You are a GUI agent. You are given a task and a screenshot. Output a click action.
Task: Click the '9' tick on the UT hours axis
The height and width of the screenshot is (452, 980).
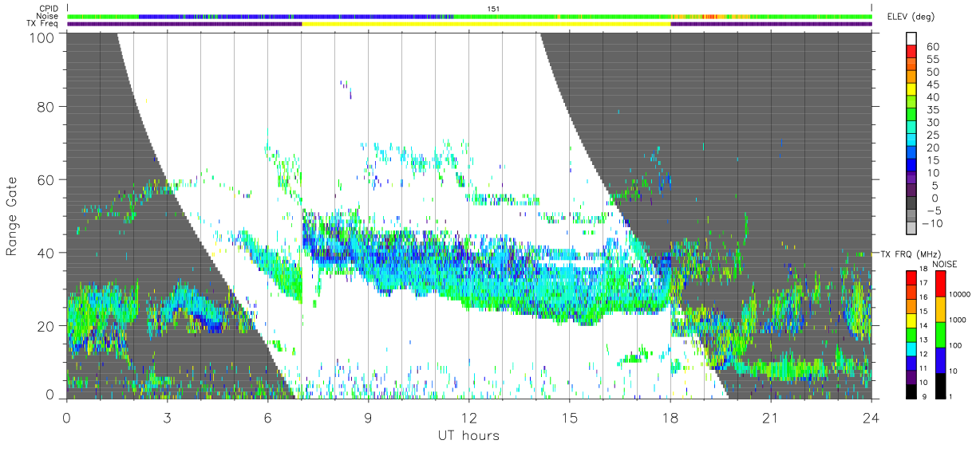(368, 418)
